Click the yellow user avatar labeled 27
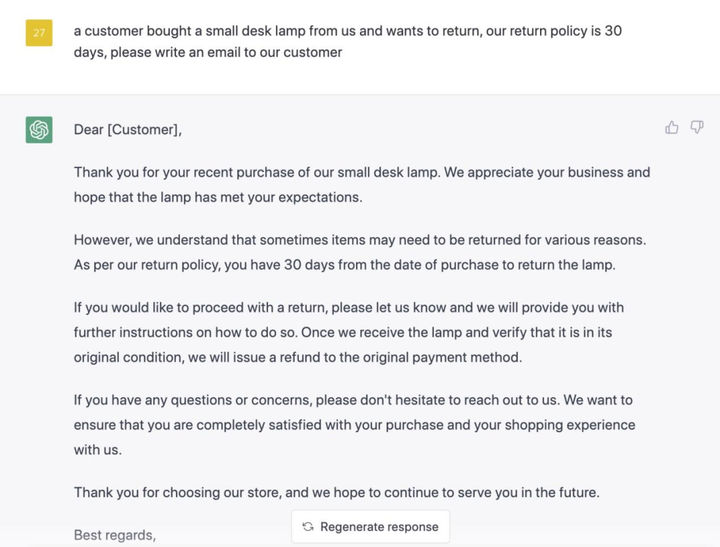 point(39,33)
